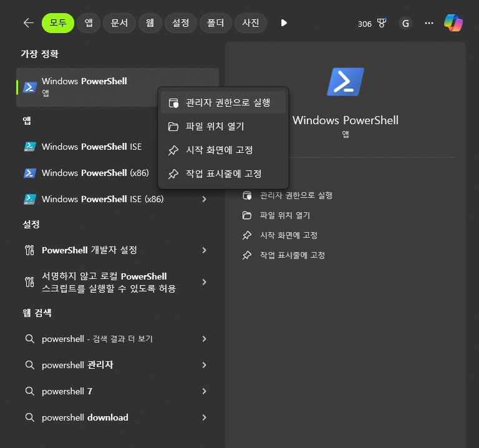This screenshot has width=479, height=448.
Task: Click search icon for powershell 관리자
Action: pyautogui.click(x=30, y=365)
